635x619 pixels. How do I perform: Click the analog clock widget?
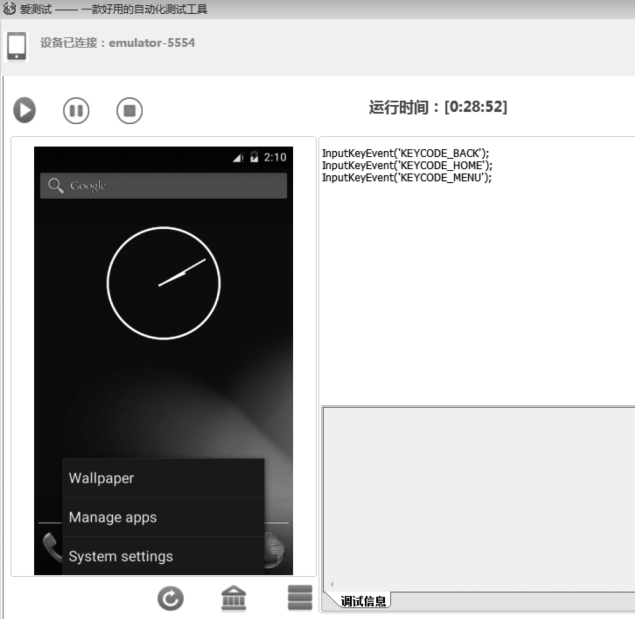tap(164, 283)
